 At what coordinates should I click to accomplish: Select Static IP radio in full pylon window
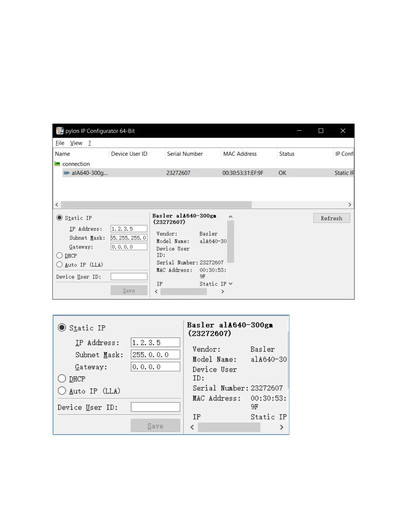click(x=59, y=218)
